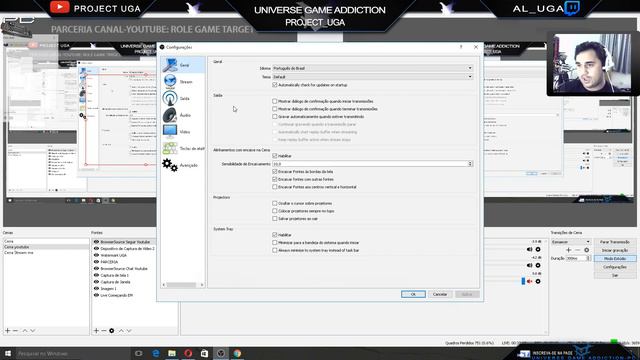This screenshot has height=360, width=640.
Task: Hide the Captura de Janela source
Action: pos(96,282)
